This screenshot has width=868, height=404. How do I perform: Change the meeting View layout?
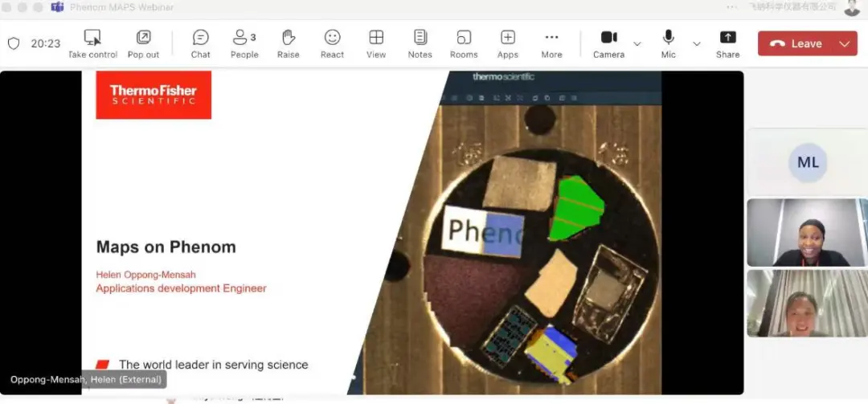point(376,43)
